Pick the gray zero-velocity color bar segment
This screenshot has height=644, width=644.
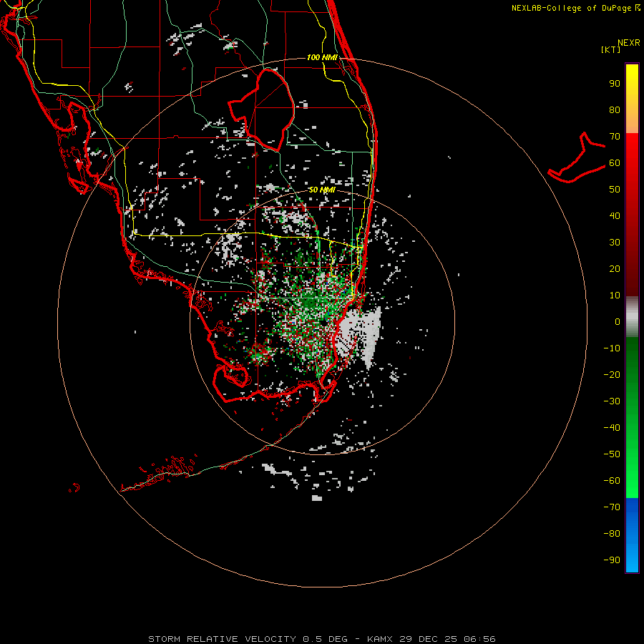coord(632,317)
